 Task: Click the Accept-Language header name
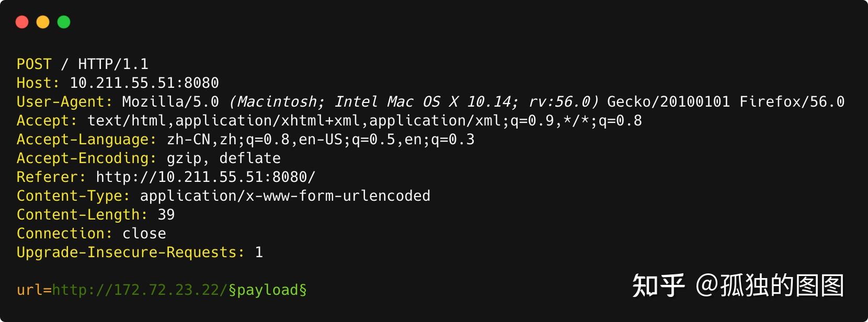coord(86,140)
